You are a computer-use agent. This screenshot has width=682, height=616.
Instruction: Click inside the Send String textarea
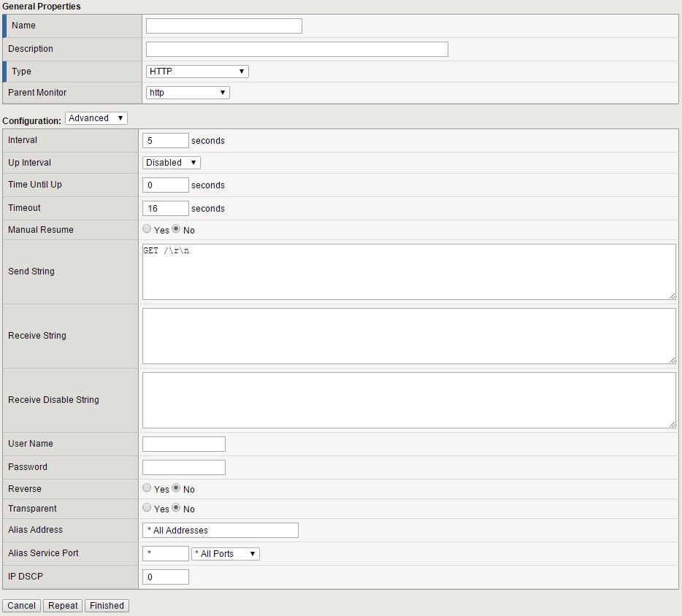(x=408, y=272)
